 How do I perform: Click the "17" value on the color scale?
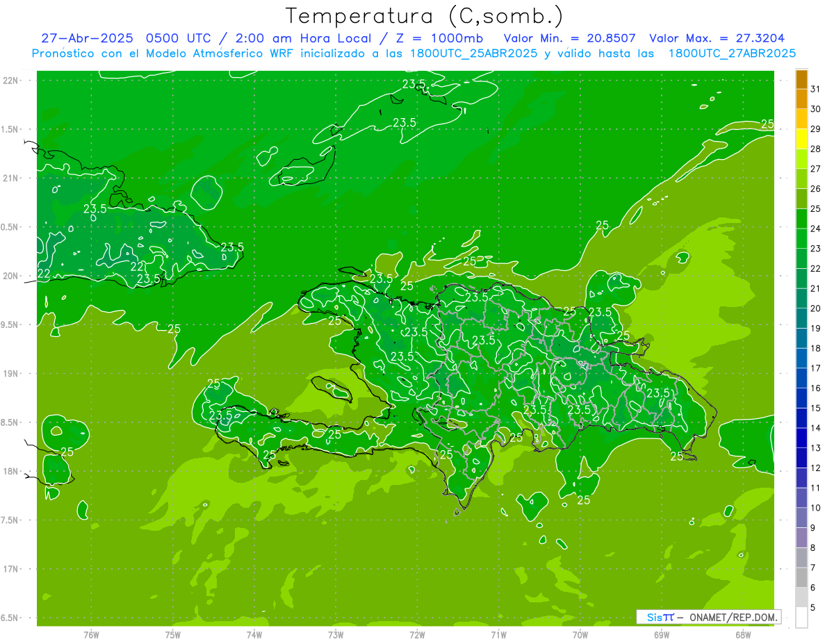[x=816, y=368]
